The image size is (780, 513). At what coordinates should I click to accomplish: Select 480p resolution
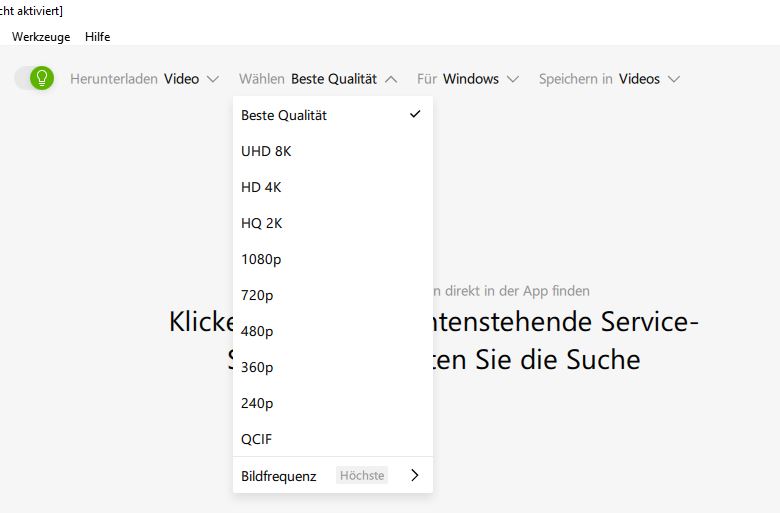(x=257, y=331)
